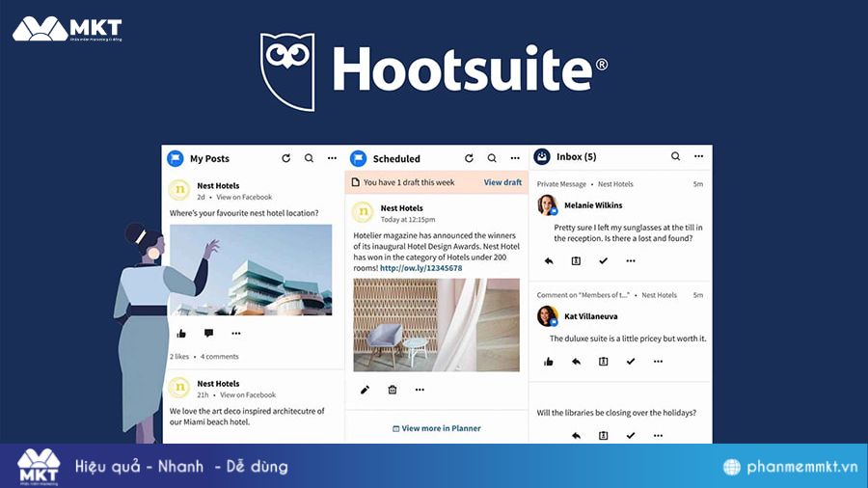Screen dimensions: 868x488
Task: Click 'Today at 12:15pm' timestamp
Action: (x=407, y=220)
